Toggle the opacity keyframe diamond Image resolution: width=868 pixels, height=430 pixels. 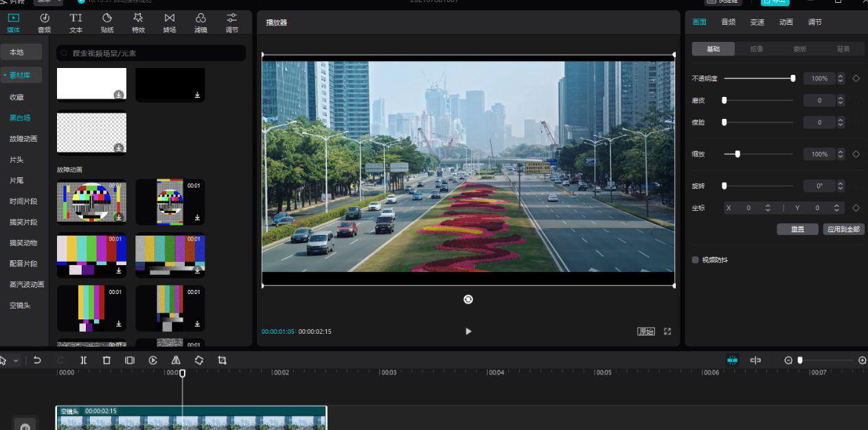click(x=856, y=78)
